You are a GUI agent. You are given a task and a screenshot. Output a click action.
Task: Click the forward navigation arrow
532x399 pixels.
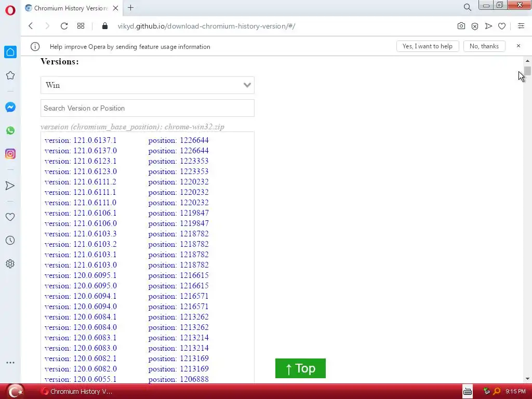point(47,26)
